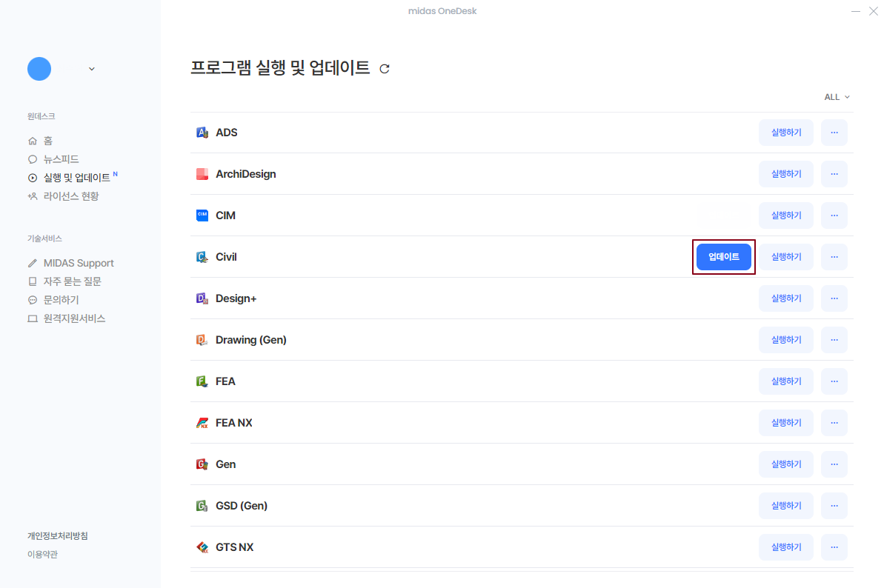Click the 자주 묻는 질문 book icon
This screenshot has width=884, height=588.
pos(33,281)
